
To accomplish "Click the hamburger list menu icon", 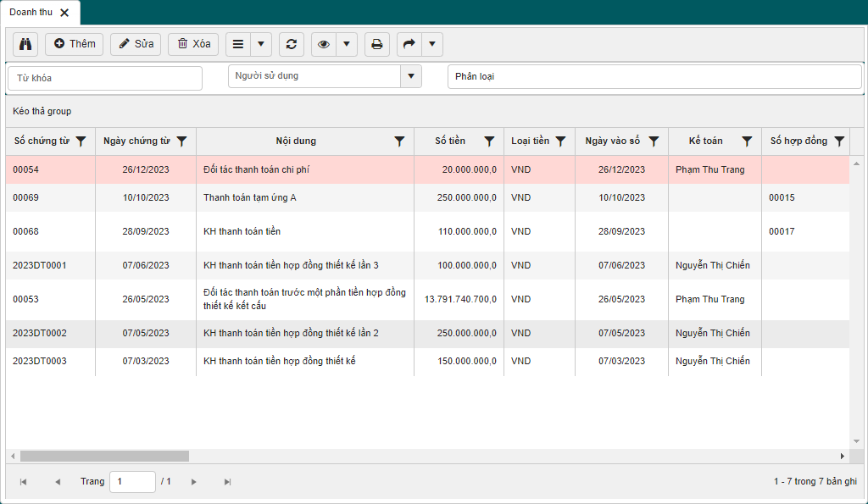I will pyautogui.click(x=238, y=44).
